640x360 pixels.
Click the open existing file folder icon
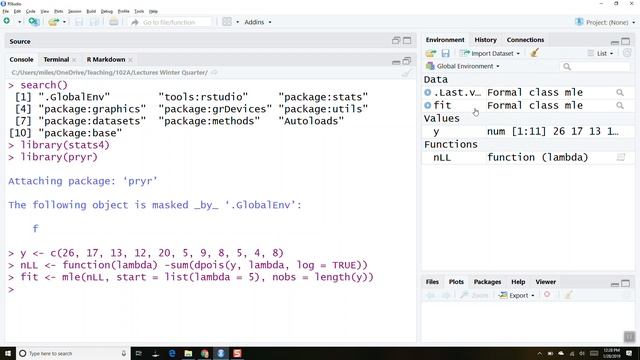point(53,22)
